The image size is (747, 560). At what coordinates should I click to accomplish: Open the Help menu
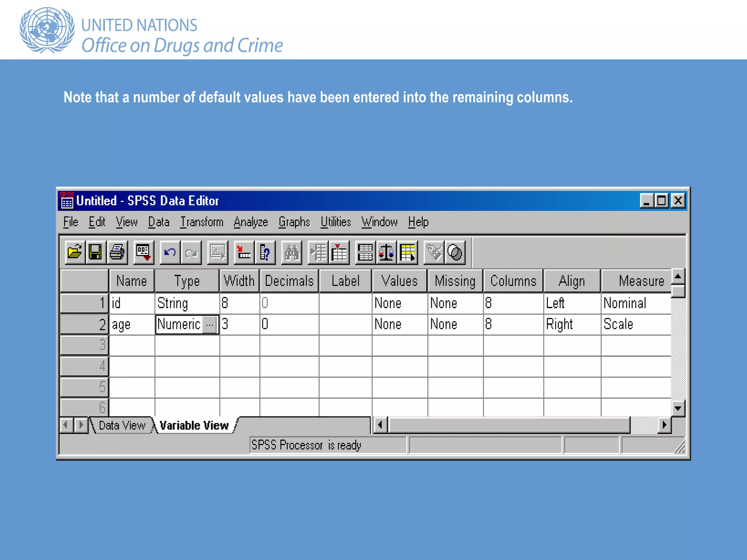[418, 222]
